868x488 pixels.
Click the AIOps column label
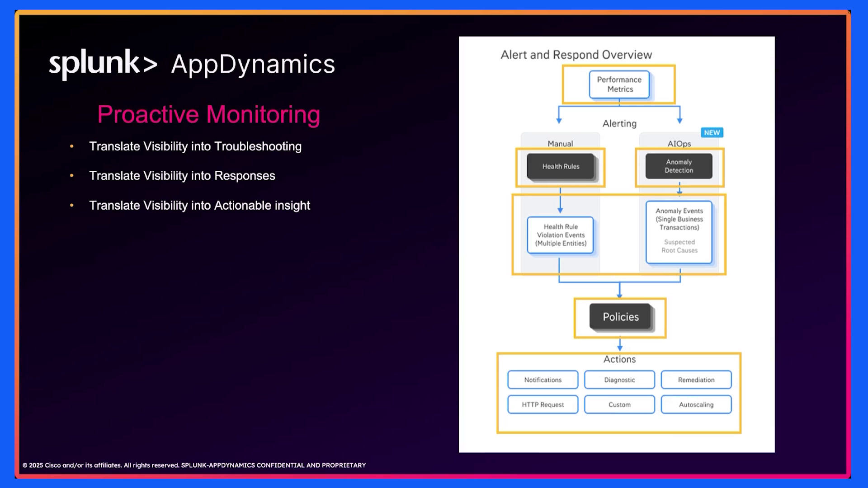[679, 144]
